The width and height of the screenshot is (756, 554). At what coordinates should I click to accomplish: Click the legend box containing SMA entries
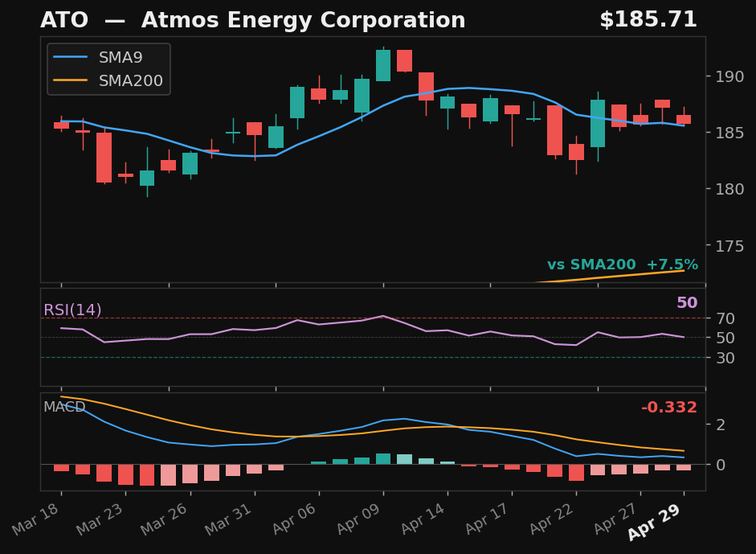click(x=108, y=69)
